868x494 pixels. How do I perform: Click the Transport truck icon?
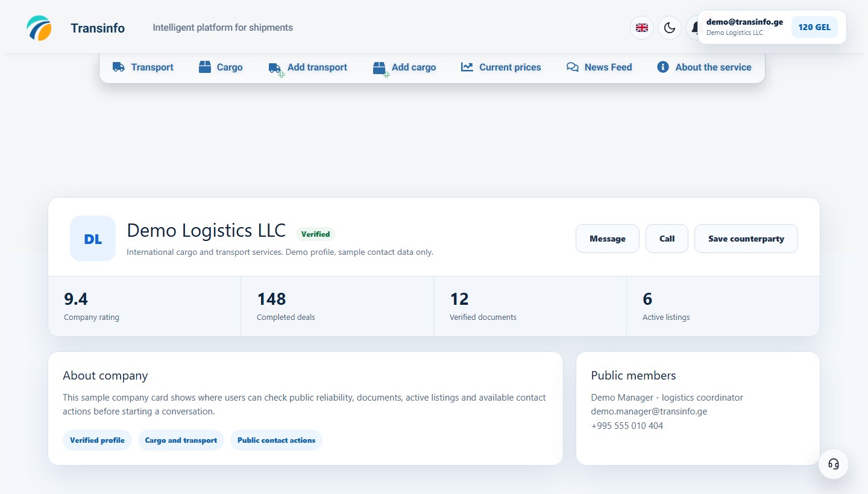119,67
